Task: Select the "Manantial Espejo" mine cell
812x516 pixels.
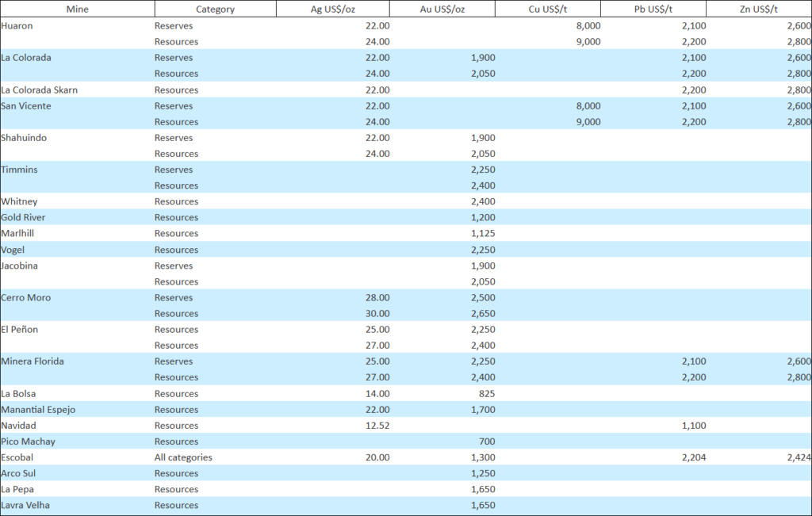Action: (38, 410)
